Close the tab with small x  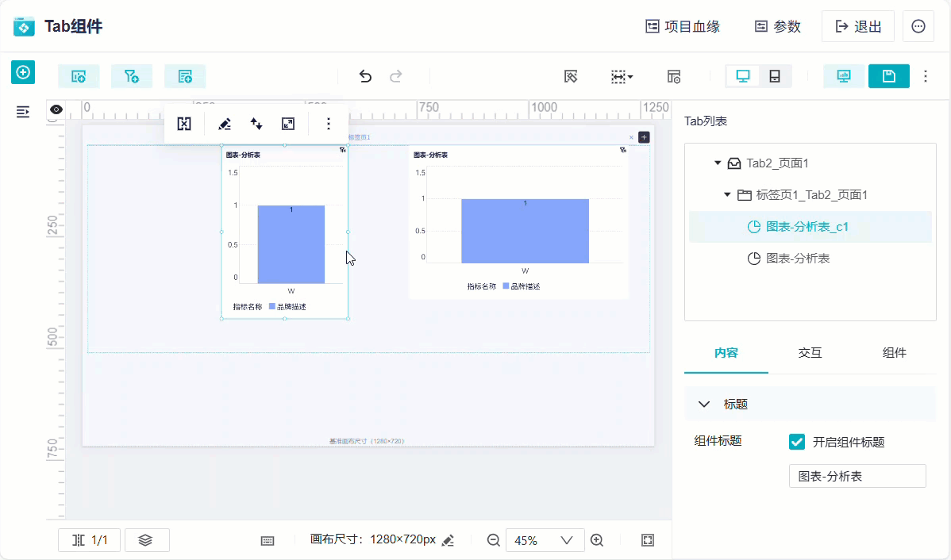[631, 137]
